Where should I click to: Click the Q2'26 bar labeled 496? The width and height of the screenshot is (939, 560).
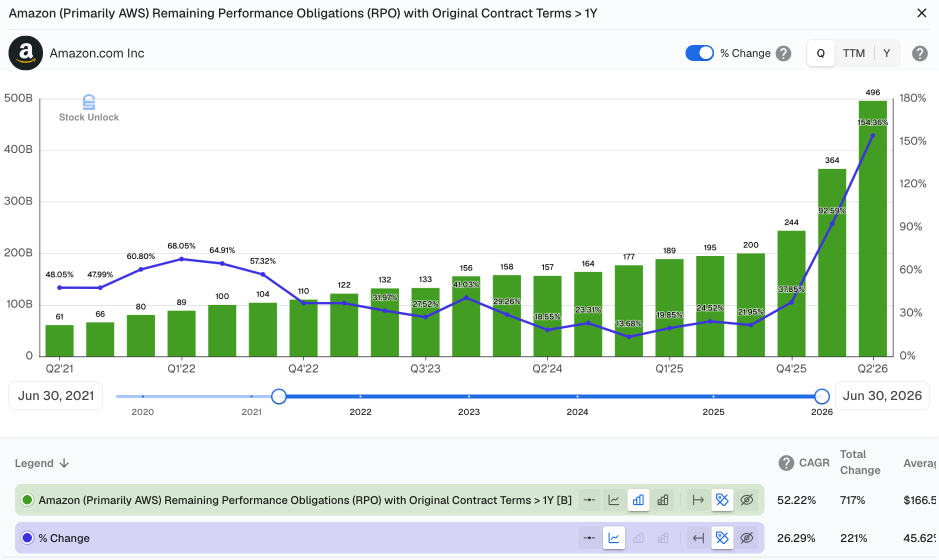873,228
